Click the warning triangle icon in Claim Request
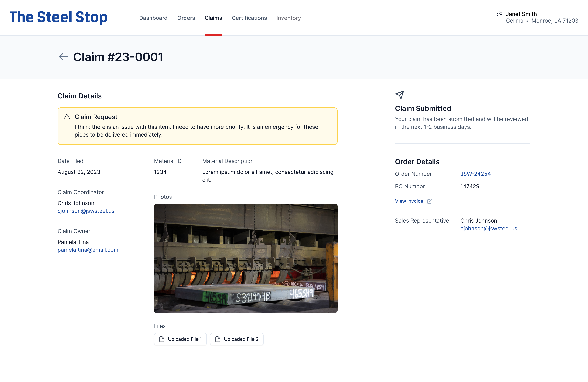Screen dimensions: 588x382 pos(67,117)
